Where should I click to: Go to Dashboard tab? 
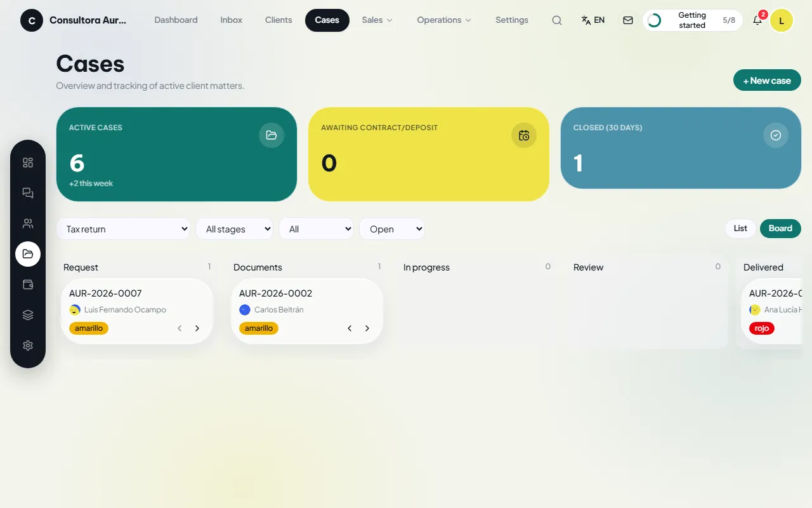[x=176, y=20]
